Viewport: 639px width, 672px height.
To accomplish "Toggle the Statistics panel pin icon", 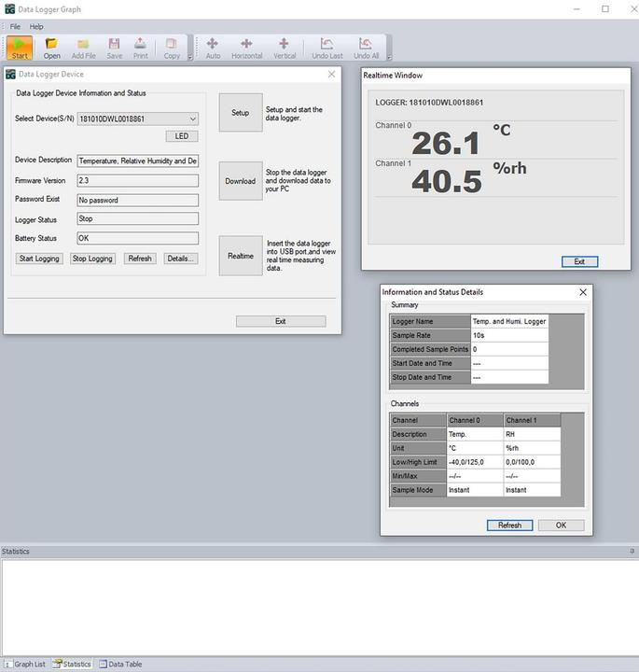I will 632,552.
